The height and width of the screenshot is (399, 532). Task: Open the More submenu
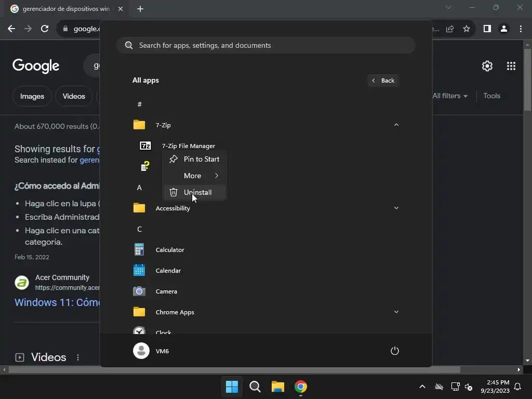click(x=194, y=176)
